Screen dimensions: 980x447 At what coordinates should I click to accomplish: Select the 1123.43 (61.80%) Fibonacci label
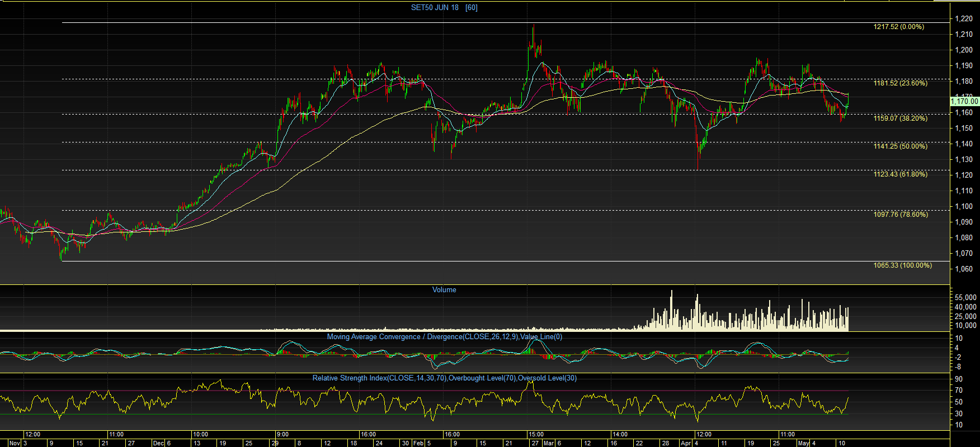pos(900,174)
